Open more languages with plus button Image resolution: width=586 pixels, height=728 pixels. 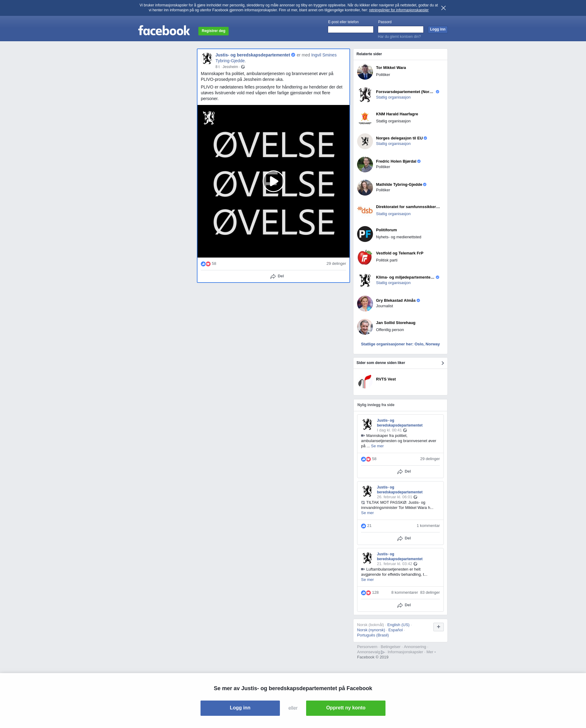438,627
